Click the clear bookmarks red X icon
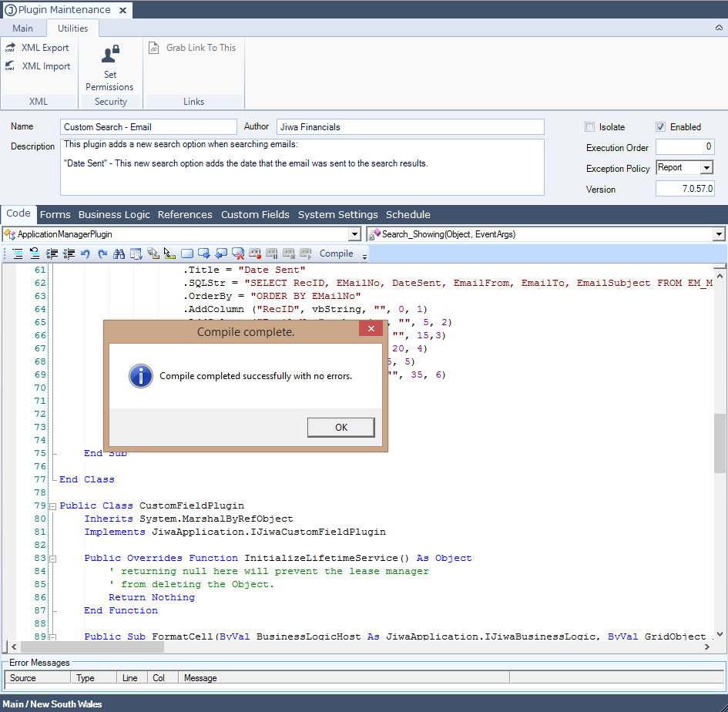Screen dimensions: 728x712 point(237,254)
